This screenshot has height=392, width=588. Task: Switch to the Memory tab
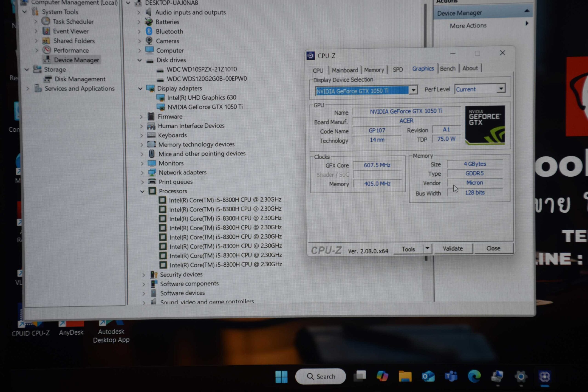tap(374, 70)
